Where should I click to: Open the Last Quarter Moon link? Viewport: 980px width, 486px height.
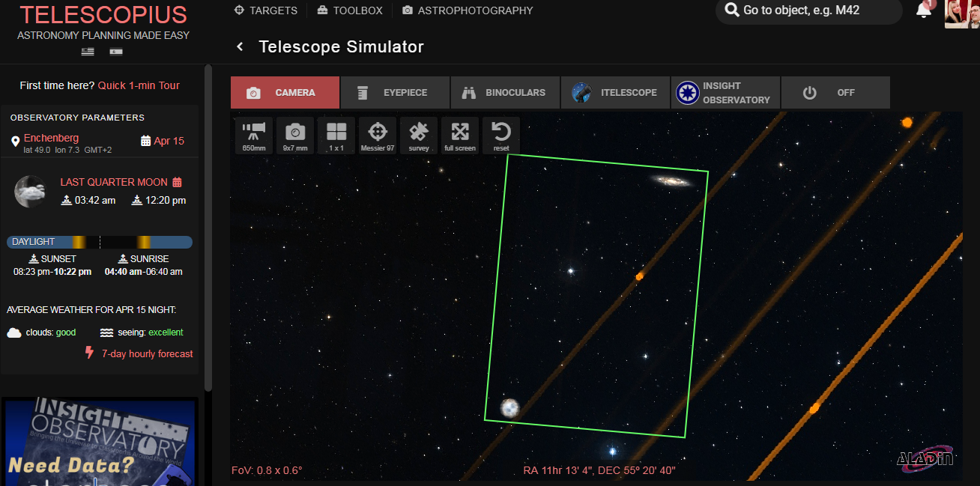[115, 182]
